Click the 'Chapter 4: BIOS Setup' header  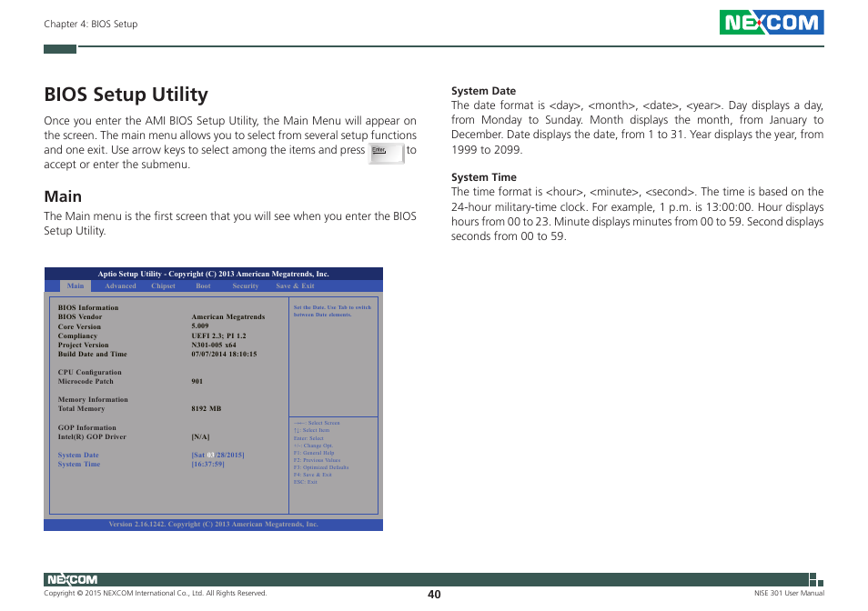(x=91, y=24)
